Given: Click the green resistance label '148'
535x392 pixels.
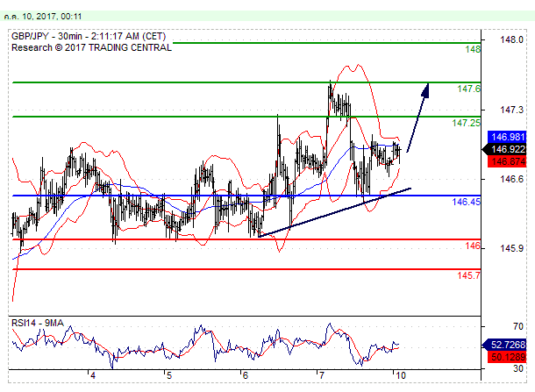Looking at the screenshot, I should point(473,49).
